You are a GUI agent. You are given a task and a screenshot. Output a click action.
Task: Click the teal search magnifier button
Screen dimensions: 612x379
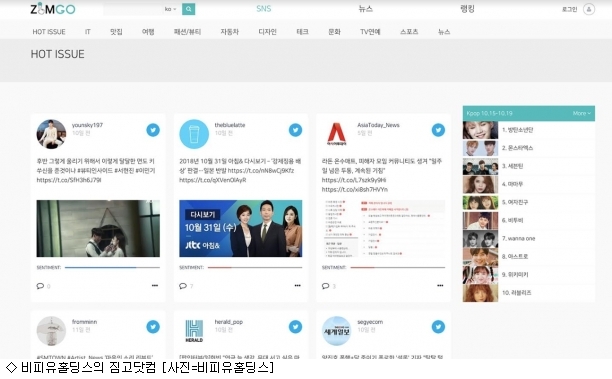(x=189, y=9)
